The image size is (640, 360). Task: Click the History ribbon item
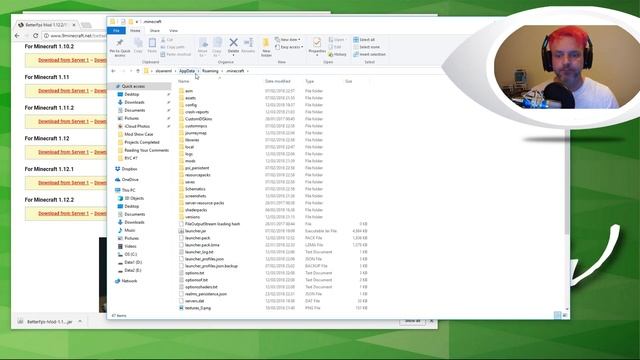pos(337,54)
